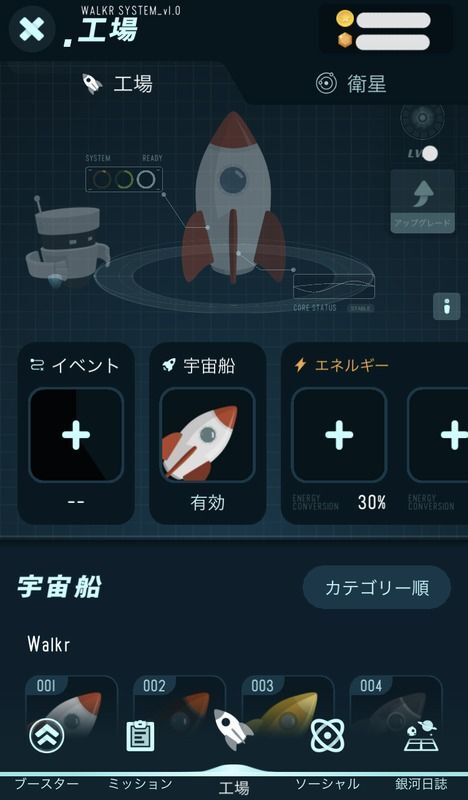The height and width of the screenshot is (800, 468).
Task: Open the ブースター booster icon
Action: click(x=46, y=736)
